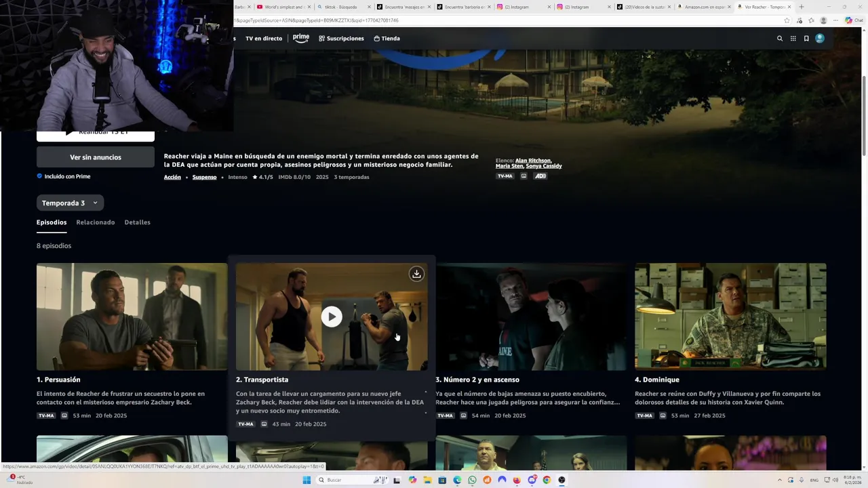Open OBS Studio from the taskbar
The height and width of the screenshot is (488, 868).
pos(561,480)
